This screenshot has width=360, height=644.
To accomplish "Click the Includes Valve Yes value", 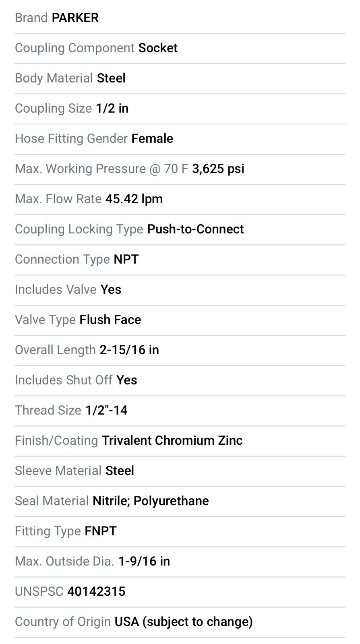I will (111, 289).
